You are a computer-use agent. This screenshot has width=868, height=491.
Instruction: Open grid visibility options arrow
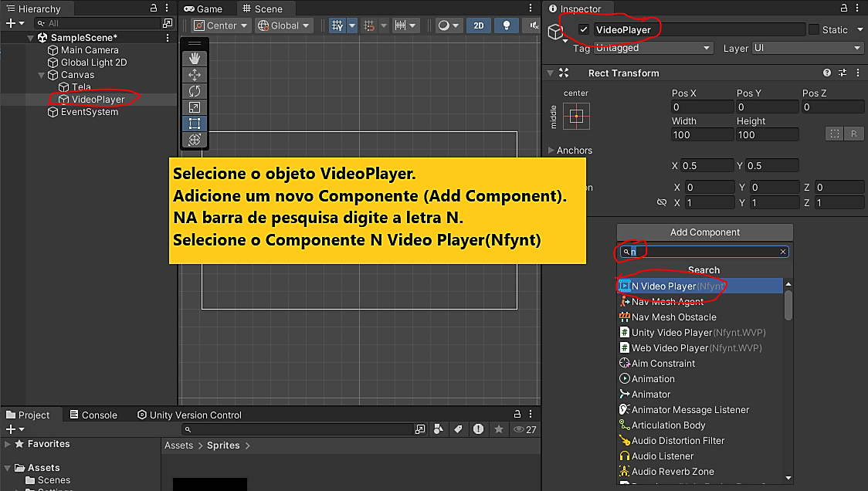coord(351,25)
